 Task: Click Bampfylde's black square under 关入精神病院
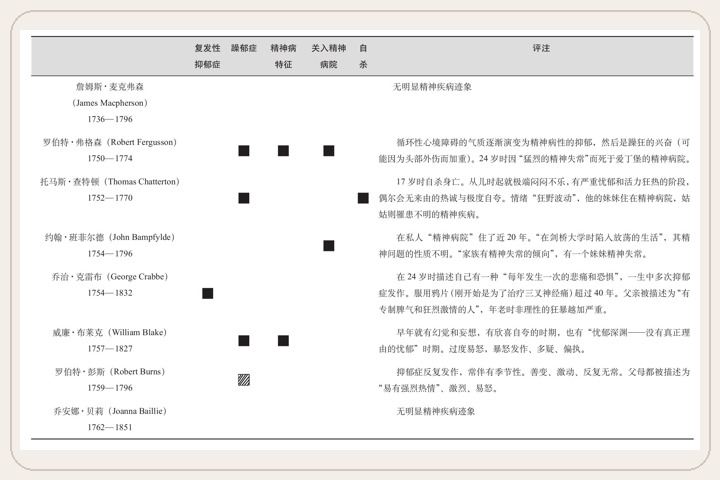[329, 246]
